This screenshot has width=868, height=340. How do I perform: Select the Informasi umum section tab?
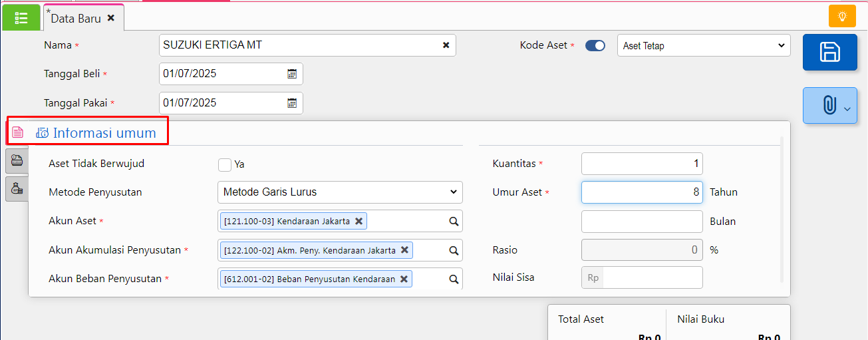point(96,132)
